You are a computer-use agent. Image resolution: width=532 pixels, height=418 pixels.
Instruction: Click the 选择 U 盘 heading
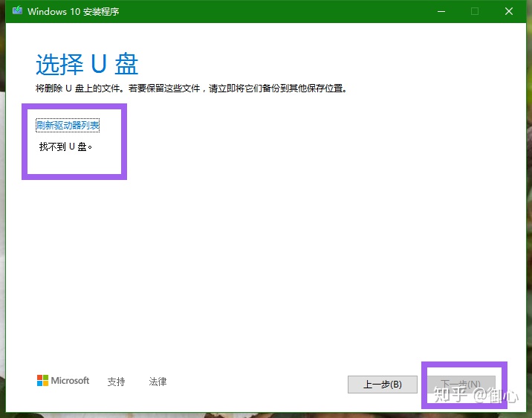(x=87, y=64)
